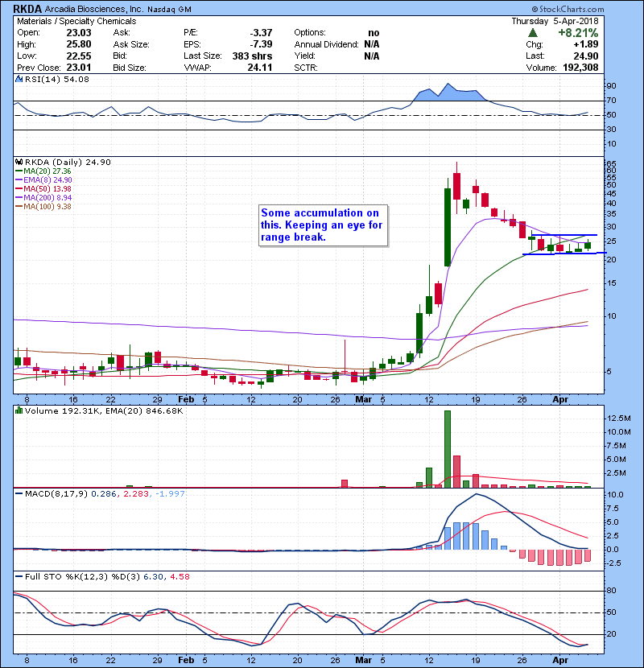The width and height of the screenshot is (644, 668).
Task: Click the RSI indicator icon beside RSI(14)
Action: 19,79
